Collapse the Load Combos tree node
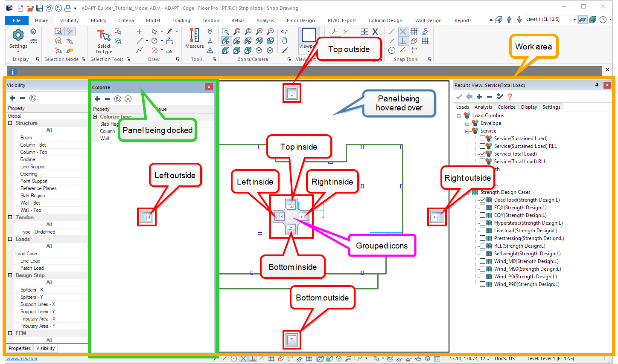Viewport: 618px width, 364px height. click(x=459, y=116)
